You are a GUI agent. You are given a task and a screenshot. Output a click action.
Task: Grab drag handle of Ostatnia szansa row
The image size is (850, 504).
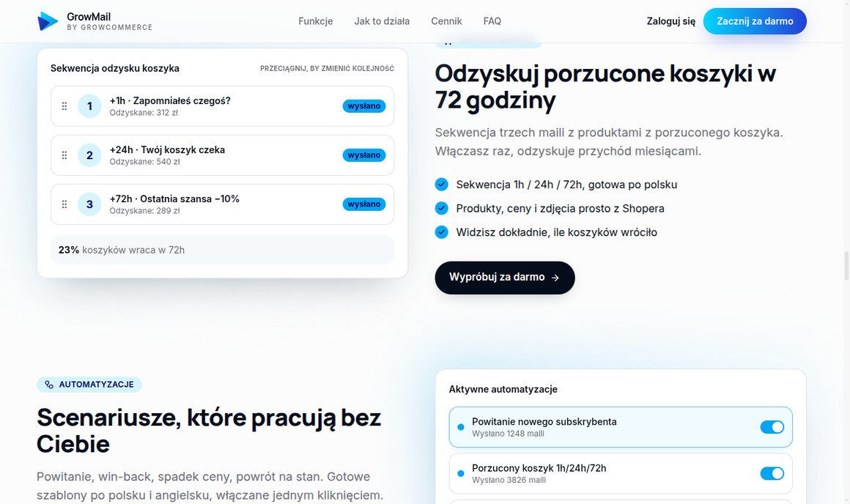click(x=64, y=204)
